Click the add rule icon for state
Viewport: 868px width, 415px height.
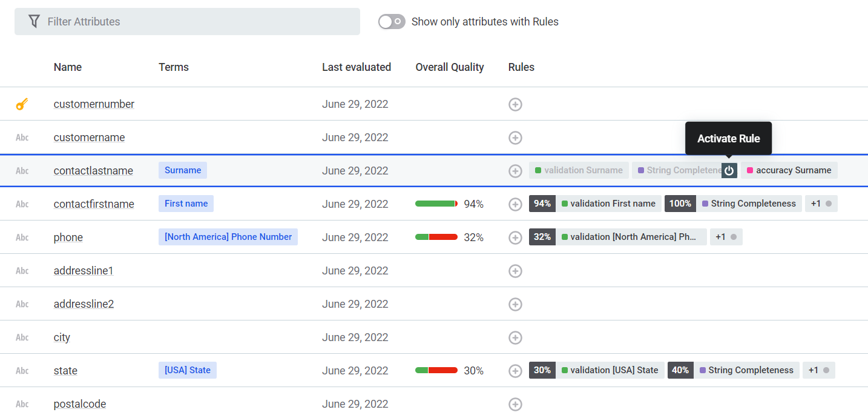coord(515,371)
